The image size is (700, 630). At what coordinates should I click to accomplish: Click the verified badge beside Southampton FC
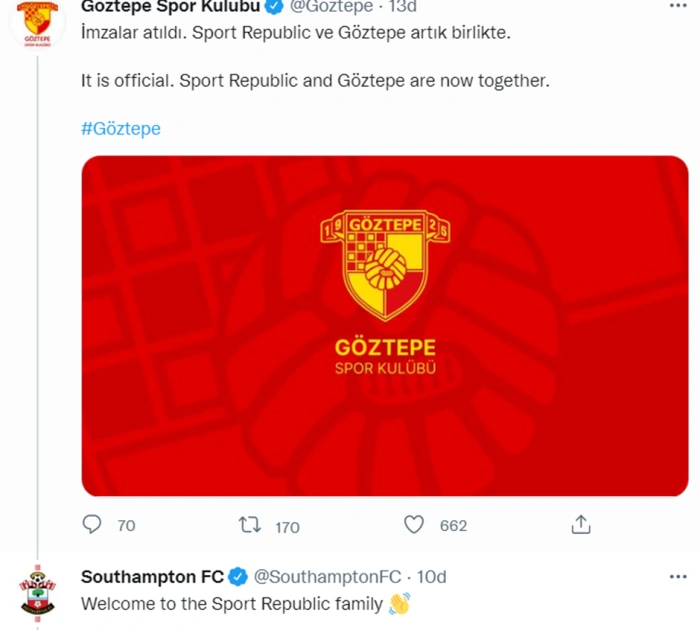[239, 577]
